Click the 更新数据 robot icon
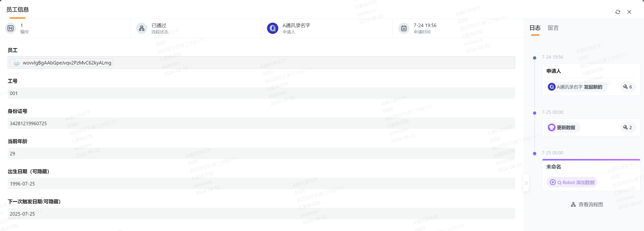Screen dimensions: 644x231 (x=551, y=127)
